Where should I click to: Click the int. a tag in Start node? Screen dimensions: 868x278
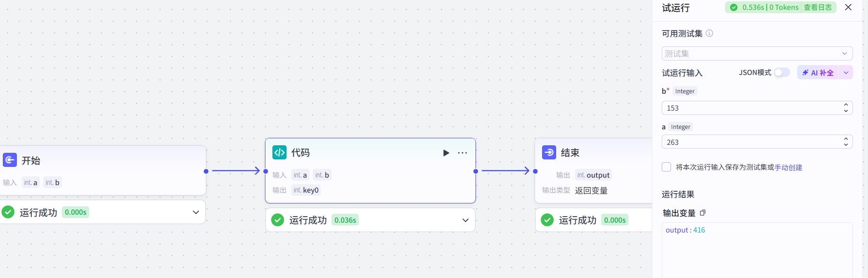[30, 182]
